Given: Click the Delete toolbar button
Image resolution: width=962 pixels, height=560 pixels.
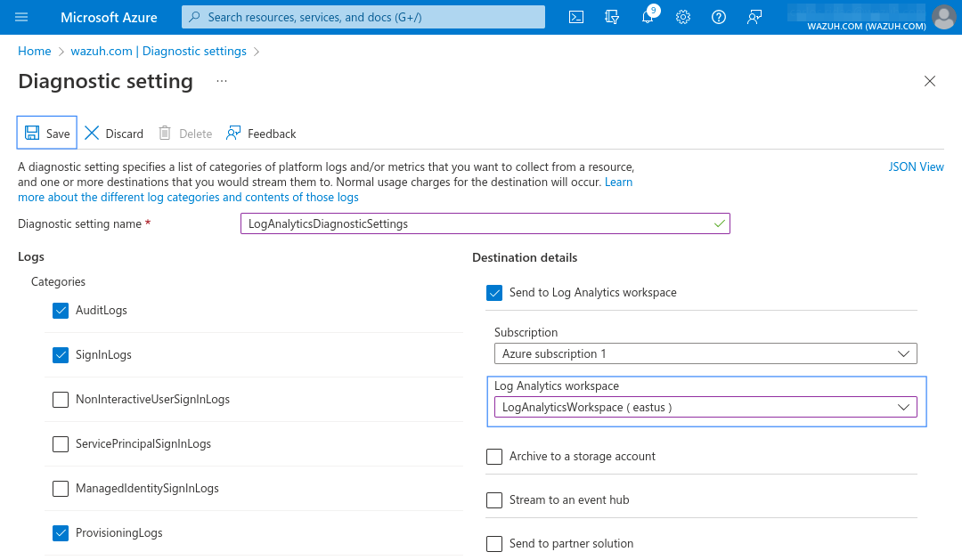Looking at the screenshot, I should pyautogui.click(x=185, y=133).
